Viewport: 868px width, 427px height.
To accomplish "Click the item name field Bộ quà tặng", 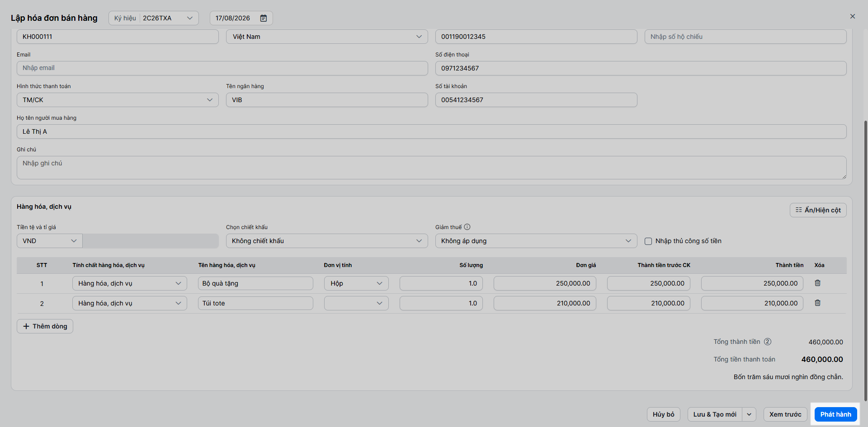I will click(x=255, y=283).
